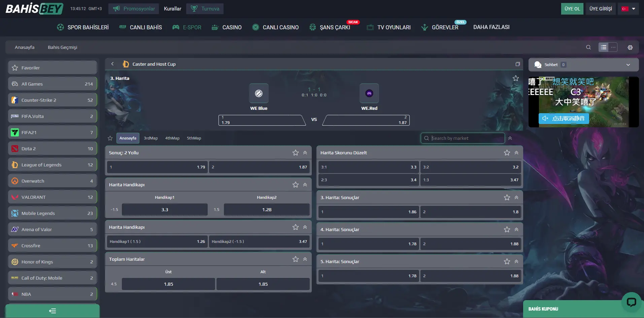Select Overwatch game category

(x=53, y=181)
